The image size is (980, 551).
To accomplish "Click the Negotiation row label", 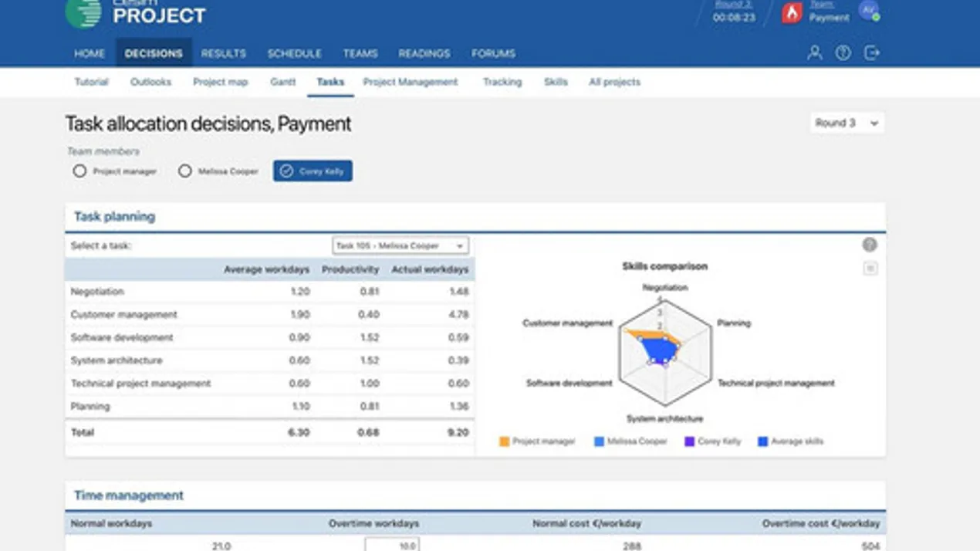I will click(97, 292).
